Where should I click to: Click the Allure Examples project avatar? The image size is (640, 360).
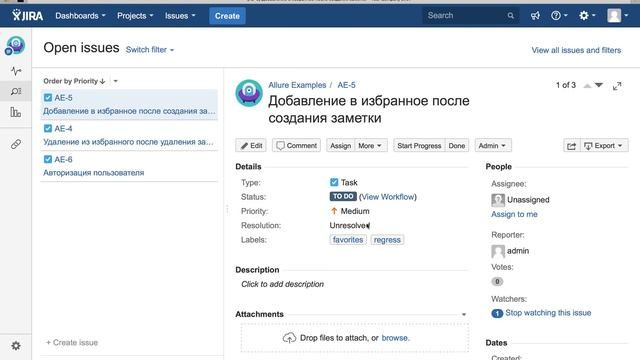click(249, 93)
